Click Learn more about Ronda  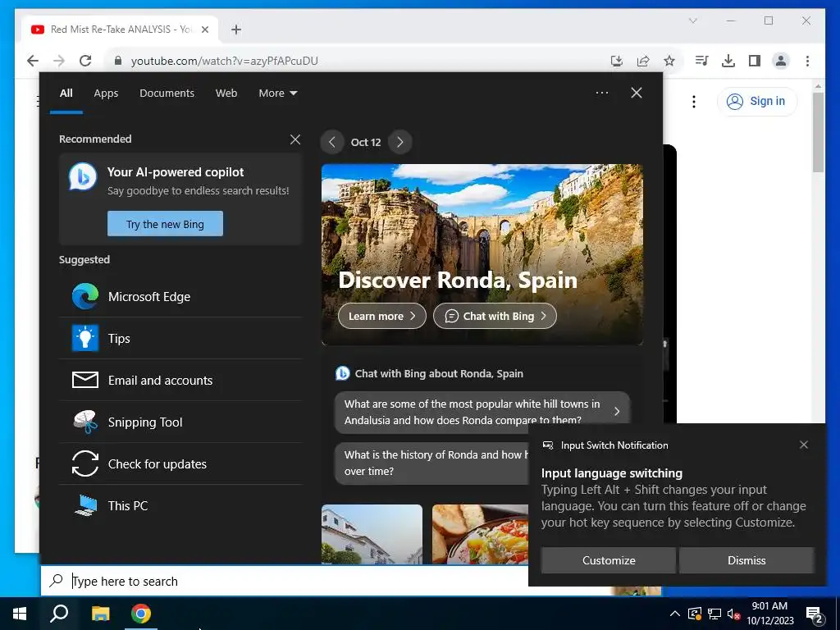[x=382, y=316]
